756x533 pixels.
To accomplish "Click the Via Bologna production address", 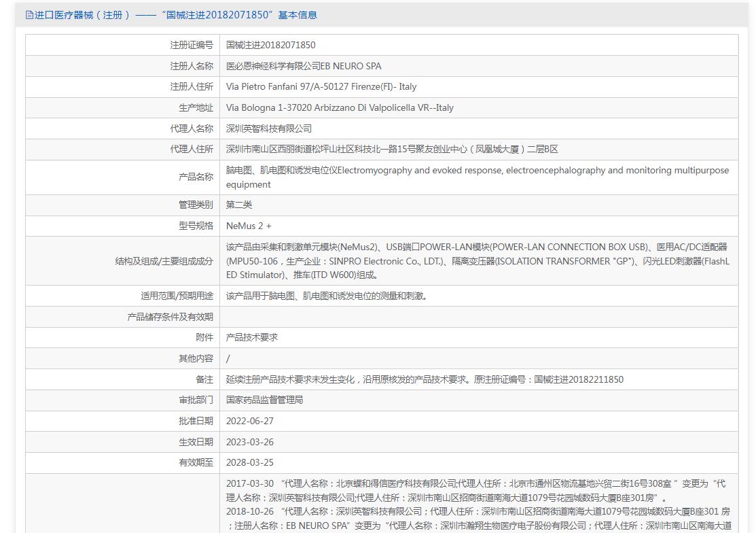I will point(340,107).
